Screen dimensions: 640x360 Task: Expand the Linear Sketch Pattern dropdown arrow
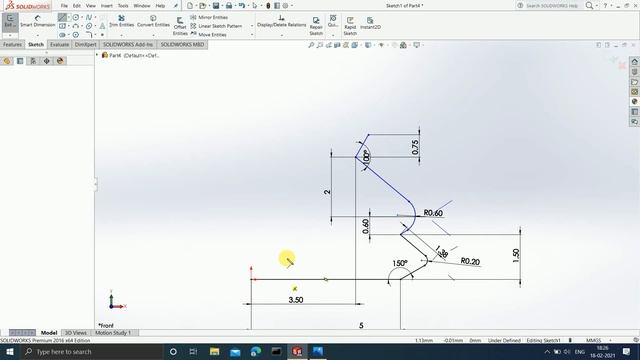(252, 26)
